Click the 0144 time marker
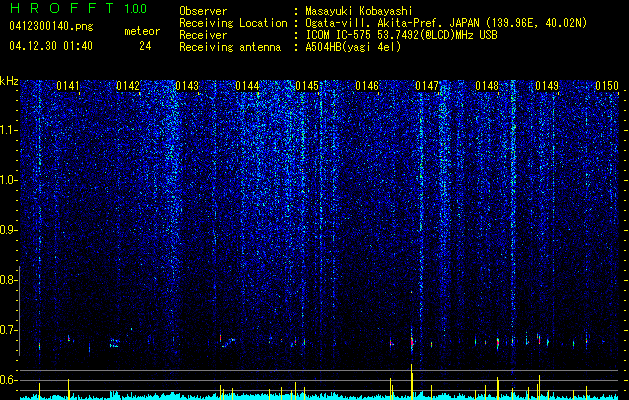629x400 pixels. [x=248, y=86]
